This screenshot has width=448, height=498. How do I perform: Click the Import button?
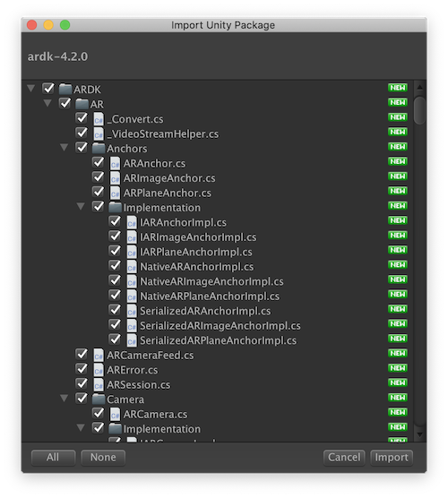[x=392, y=458]
